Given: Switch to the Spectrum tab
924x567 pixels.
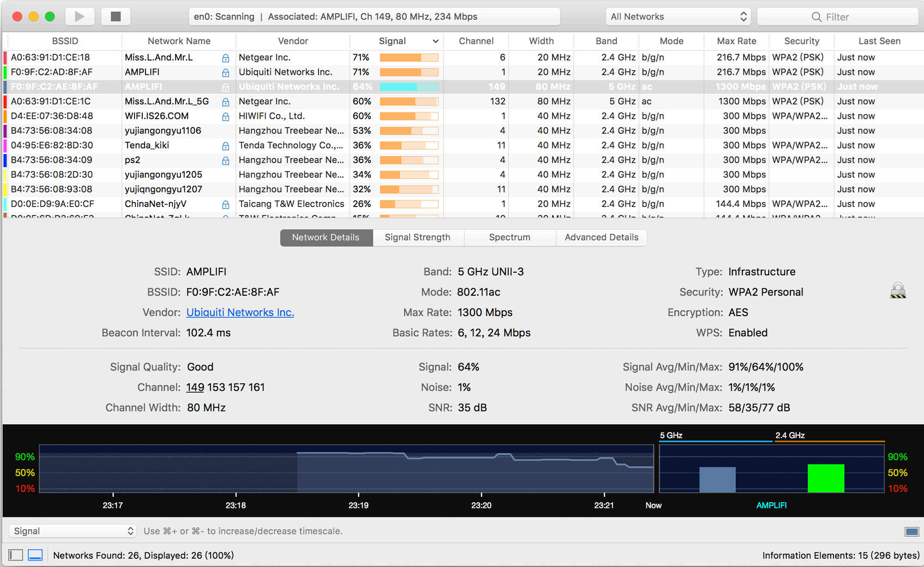Looking at the screenshot, I should [510, 238].
